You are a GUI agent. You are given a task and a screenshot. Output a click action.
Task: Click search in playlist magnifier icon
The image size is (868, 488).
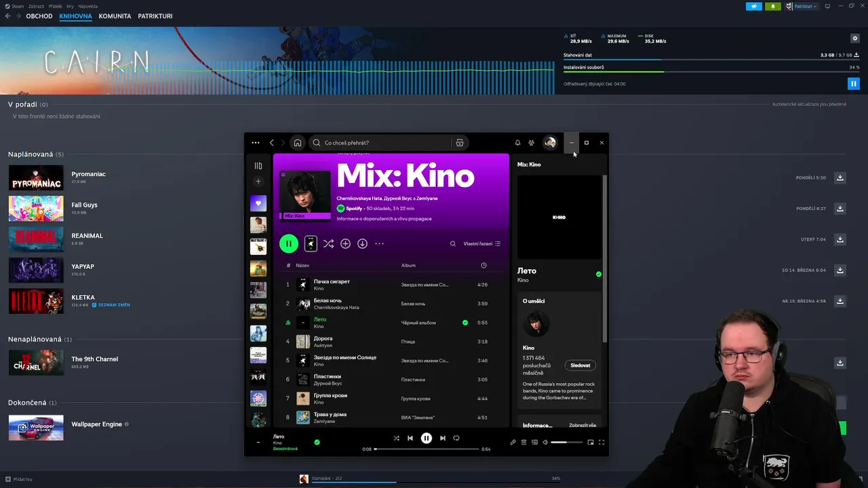point(453,243)
